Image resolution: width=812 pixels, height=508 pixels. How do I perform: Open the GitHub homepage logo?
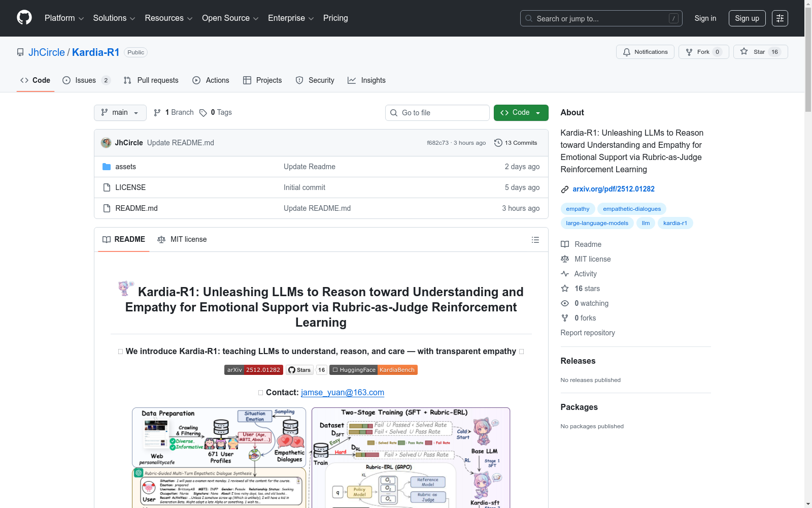[x=24, y=18]
